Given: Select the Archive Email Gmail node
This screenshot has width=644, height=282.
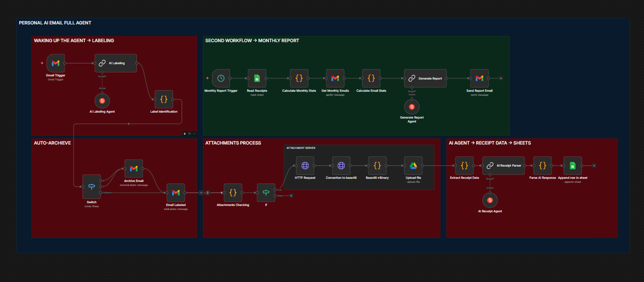Looking at the screenshot, I should pos(134,169).
